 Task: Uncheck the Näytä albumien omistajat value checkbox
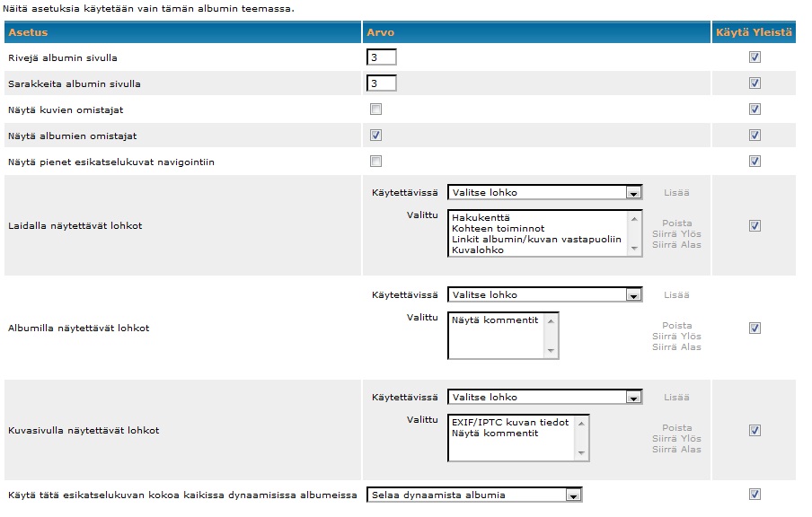click(x=376, y=135)
